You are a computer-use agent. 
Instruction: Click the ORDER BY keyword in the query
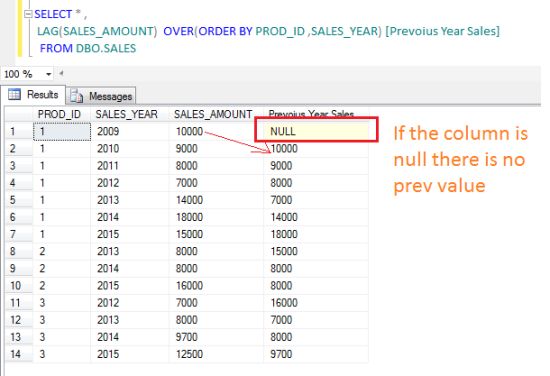[x=225, y=31]
